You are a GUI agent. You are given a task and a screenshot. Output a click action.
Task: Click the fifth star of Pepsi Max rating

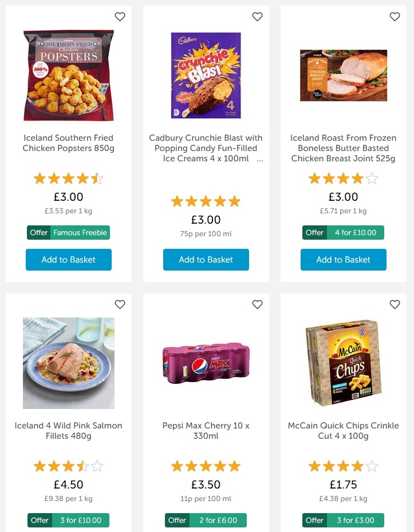point(235,466)
